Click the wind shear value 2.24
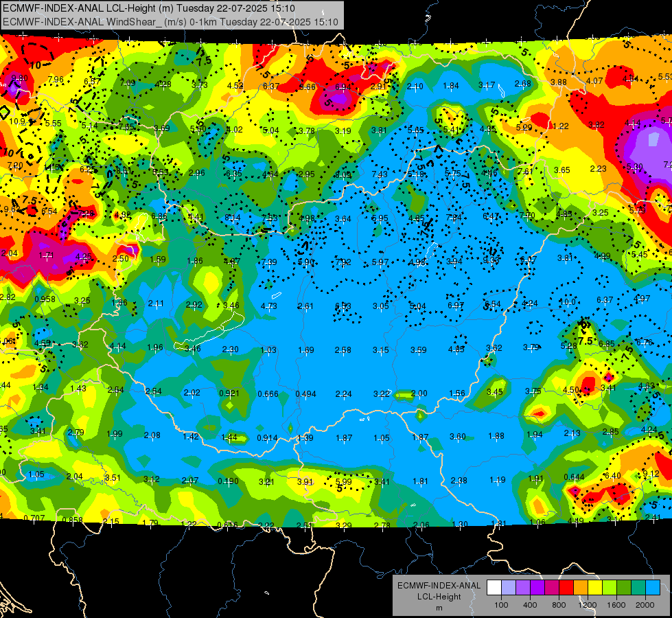Screen dimensions: 672x618 tap(343, 393)
